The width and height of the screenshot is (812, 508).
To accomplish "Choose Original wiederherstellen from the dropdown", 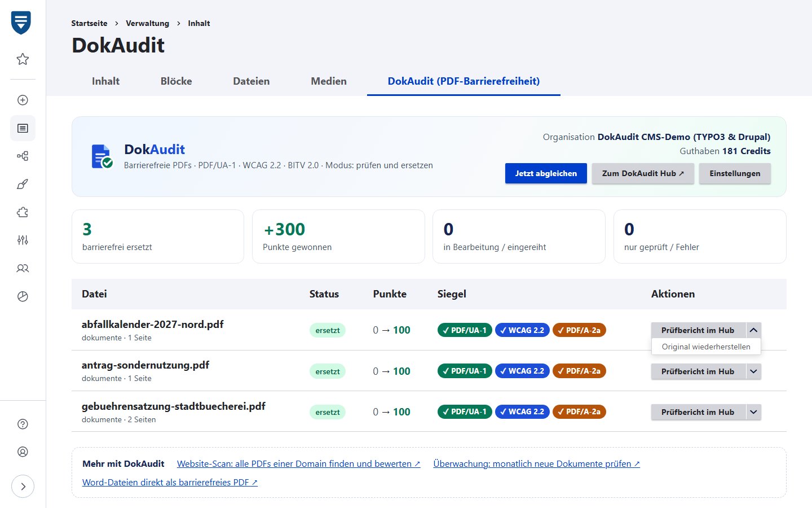I will (x=706, y=347).
